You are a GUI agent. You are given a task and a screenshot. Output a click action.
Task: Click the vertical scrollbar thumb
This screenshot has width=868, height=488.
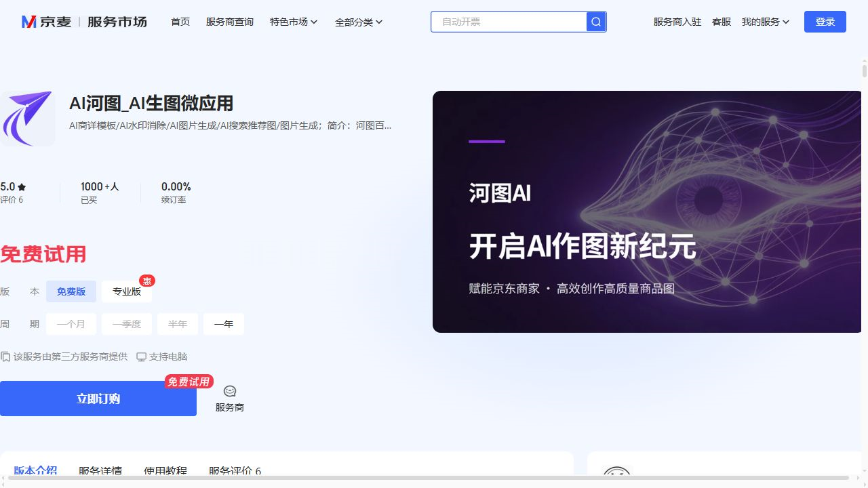click(865, 70)
